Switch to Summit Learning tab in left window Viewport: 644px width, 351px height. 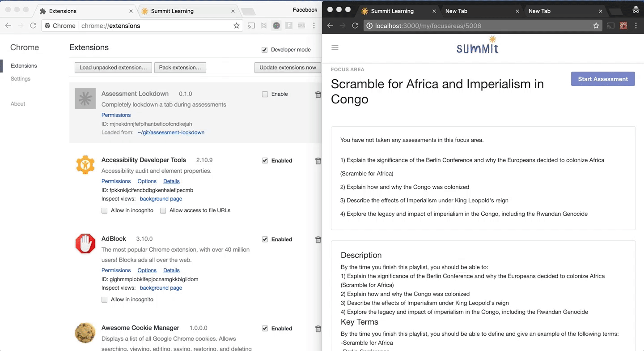[x=187, y=11]
